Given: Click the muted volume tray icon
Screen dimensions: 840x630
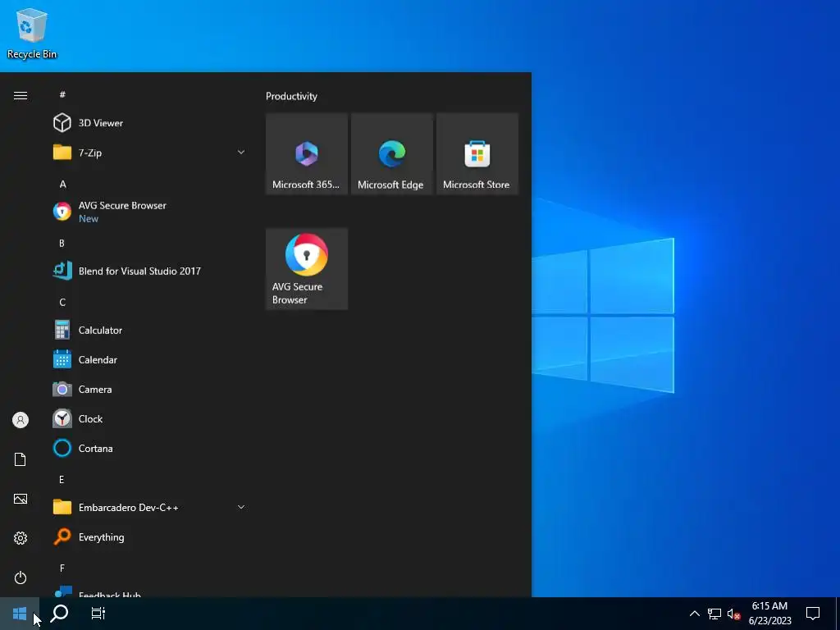Looking at the screenshot, I should tap(733, 614).
